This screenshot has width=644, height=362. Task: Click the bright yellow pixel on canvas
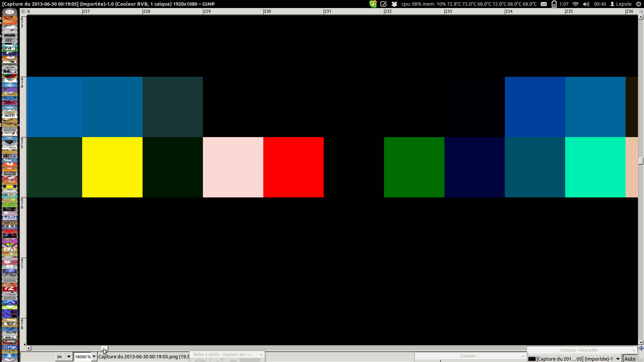coord(112,167)
